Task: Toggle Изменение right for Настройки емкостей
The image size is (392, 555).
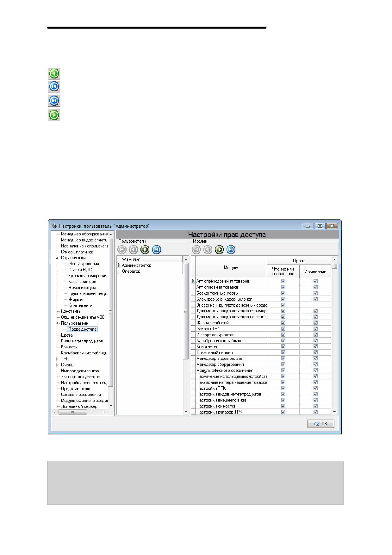Action: pyautogui.click(x=315, y=406)
